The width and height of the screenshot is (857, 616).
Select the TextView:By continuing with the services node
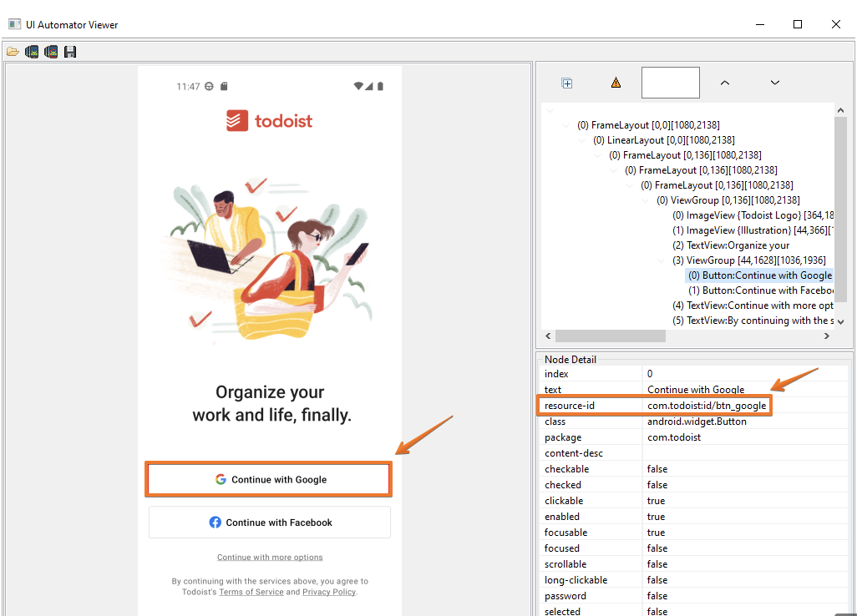point(753,321)
